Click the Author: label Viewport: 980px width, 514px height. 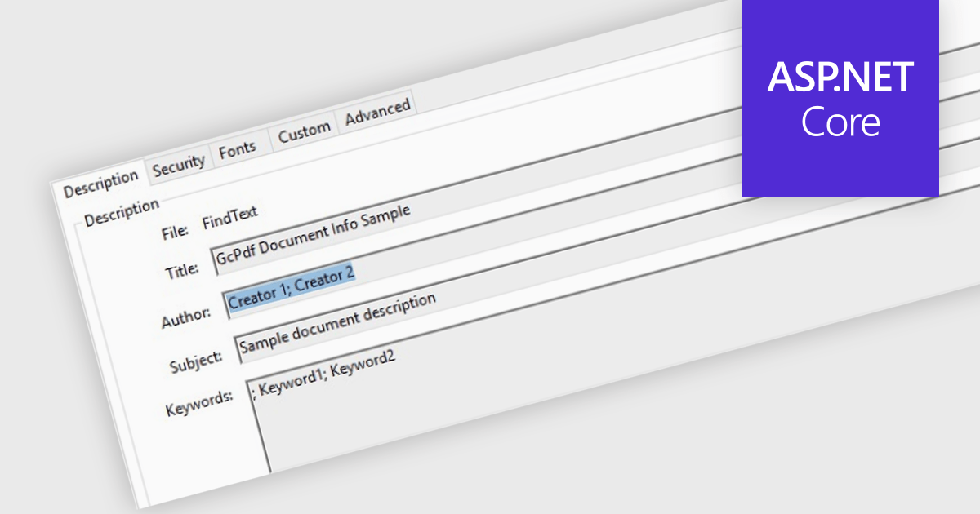point(188,316)
